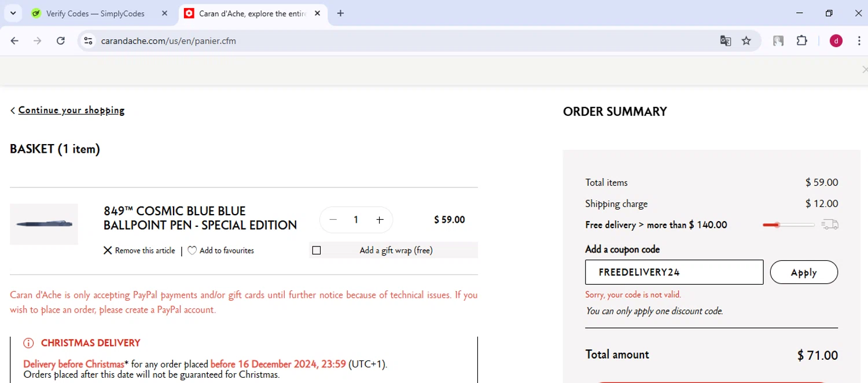Dismiss the top banner with X
Viewport: 868px width, 383px height.
(x=864, y=70)
